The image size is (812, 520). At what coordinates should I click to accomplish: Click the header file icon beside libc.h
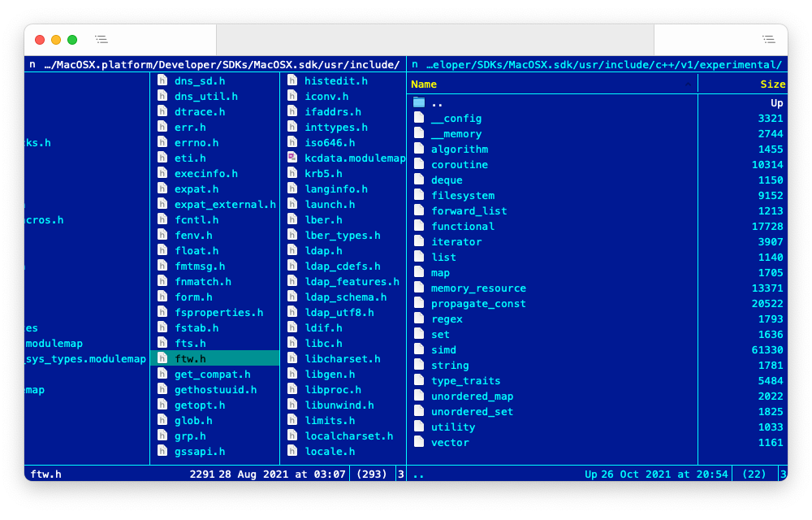tap(292, 343)
